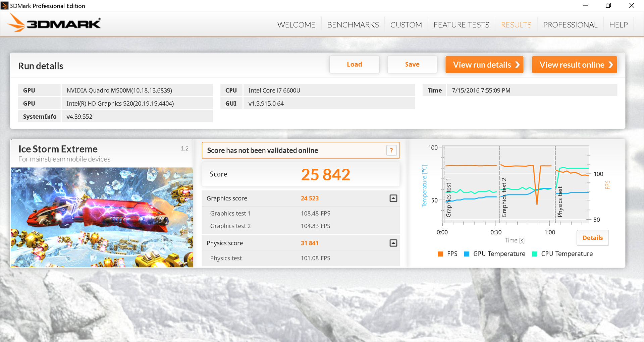Click the 108.48 FPS value
The height and width of the screenshot is (342, 644).
315,213
